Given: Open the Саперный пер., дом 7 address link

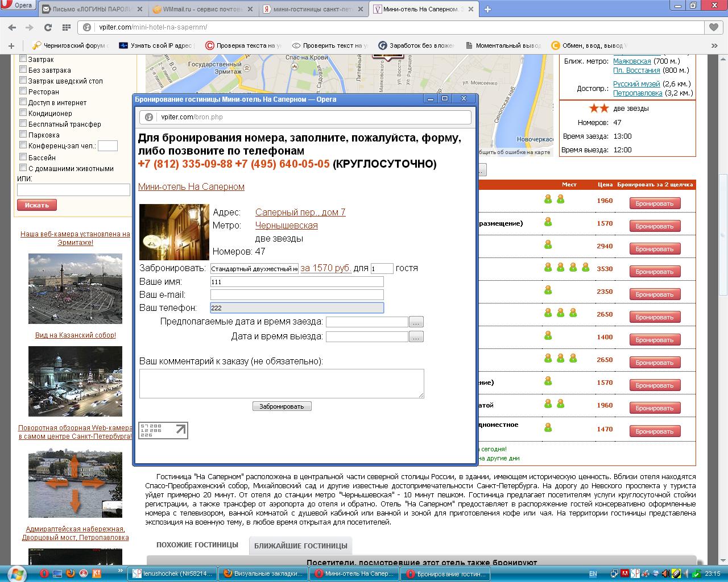Looking at the screenshot, I should tap(300, 212).
